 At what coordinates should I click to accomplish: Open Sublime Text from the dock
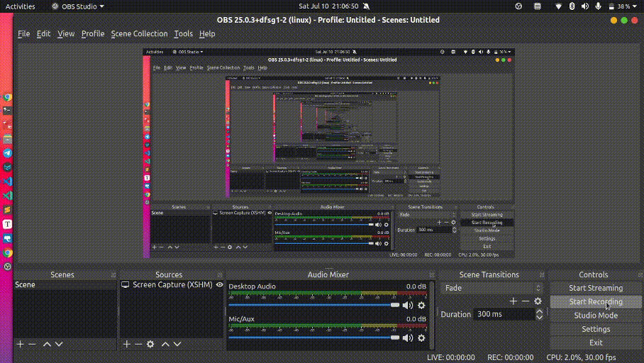[7, 210]
